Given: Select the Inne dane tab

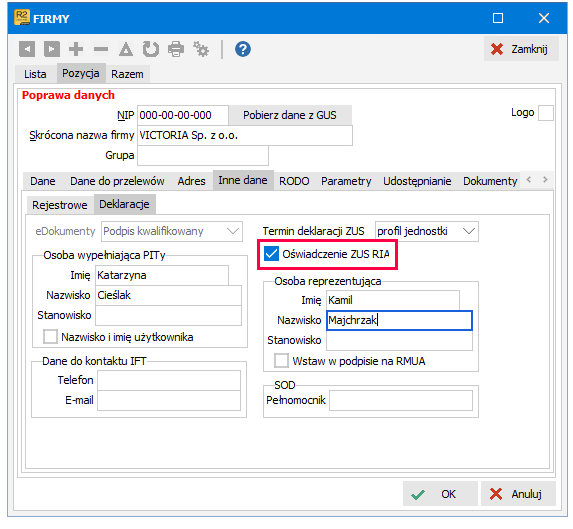Looking at the screenshot, I should coord(243,180).
